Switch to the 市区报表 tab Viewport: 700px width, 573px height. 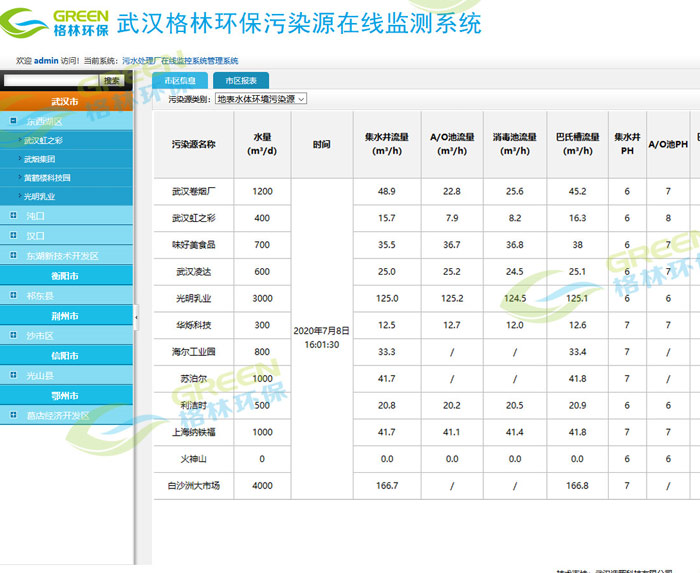tap(241, 81)
